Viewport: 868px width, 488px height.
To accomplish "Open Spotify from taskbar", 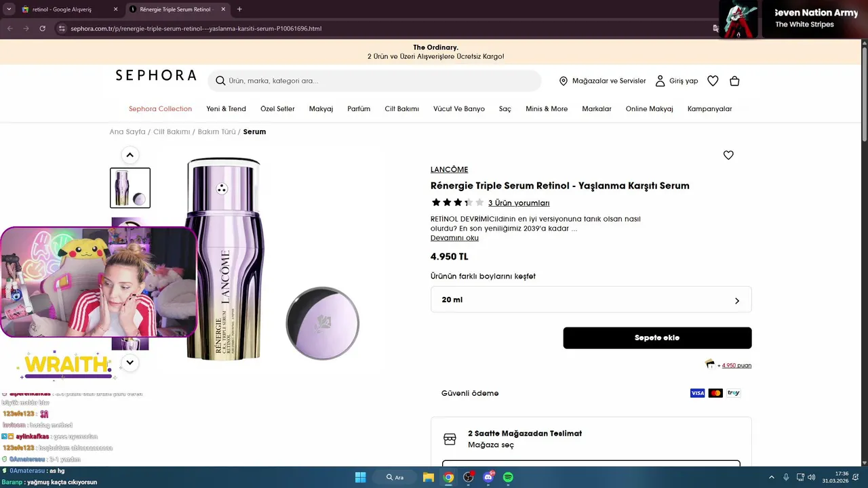I will pyautogui.click(x=508, y=477).
